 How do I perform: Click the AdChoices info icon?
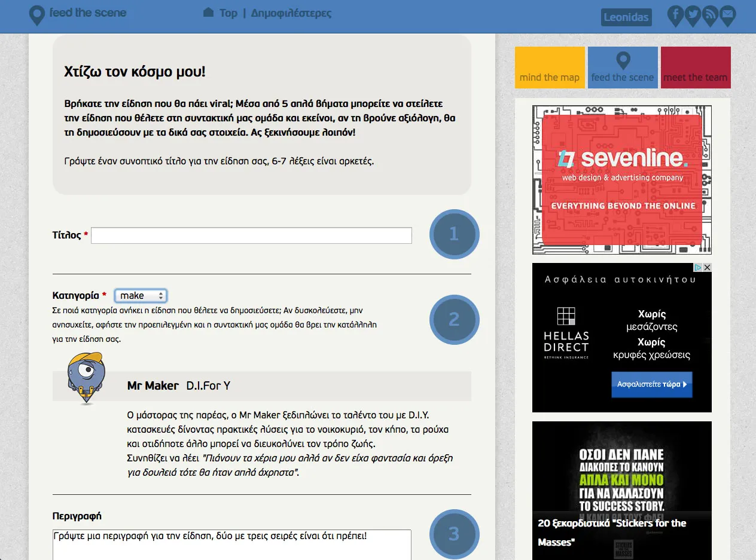(x=698, y=268)
